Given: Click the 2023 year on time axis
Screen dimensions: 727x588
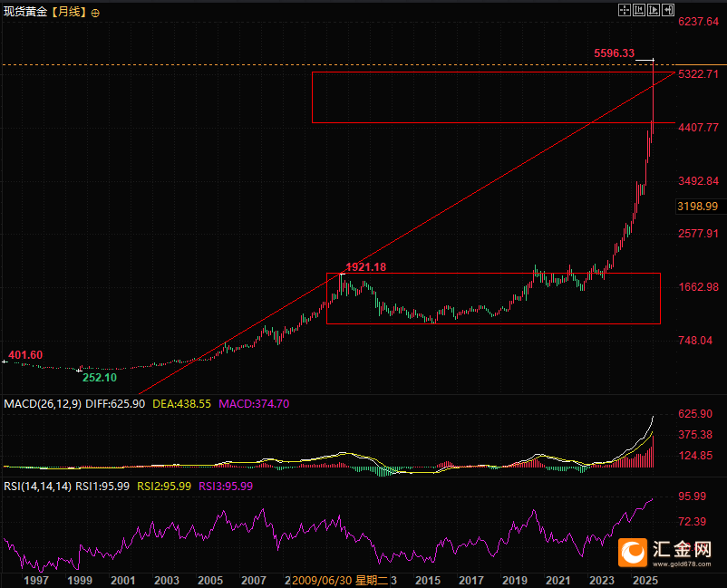Looking at the screenshot, I should [601, 581].
